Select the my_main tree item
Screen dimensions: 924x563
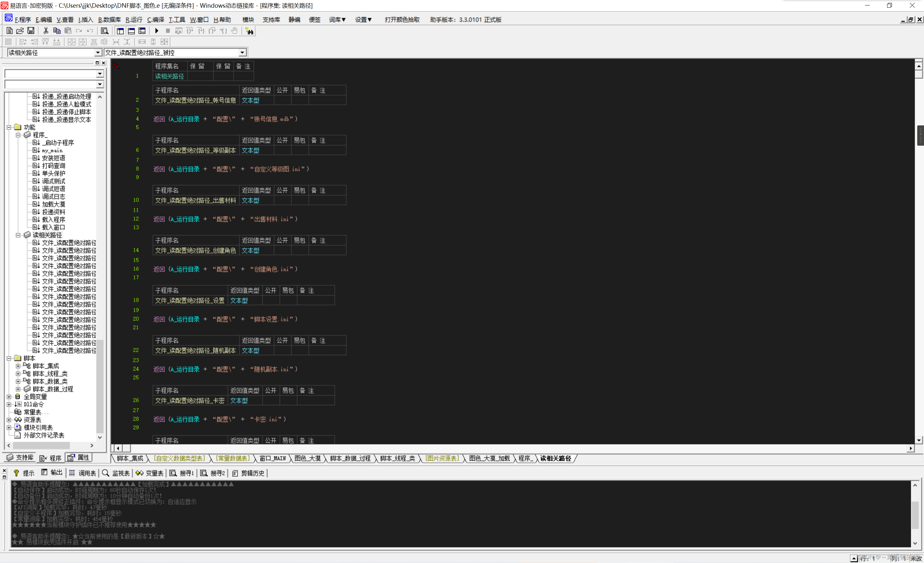coord(52,150)
